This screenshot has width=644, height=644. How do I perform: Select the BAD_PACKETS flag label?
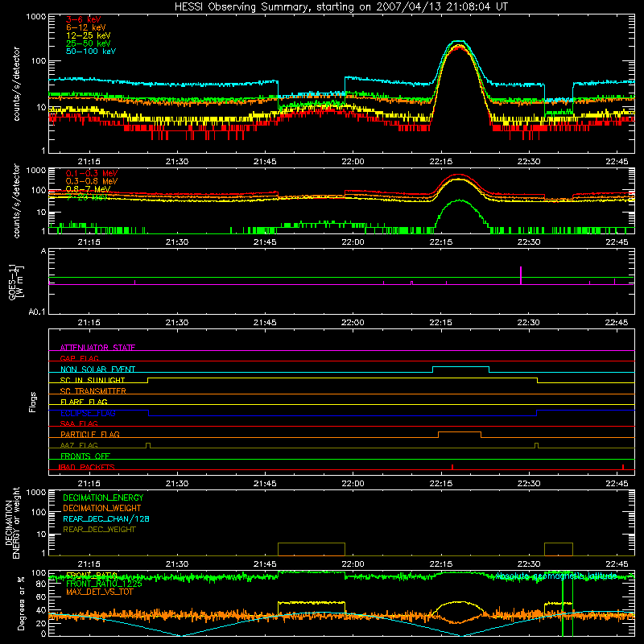(86, 467)
